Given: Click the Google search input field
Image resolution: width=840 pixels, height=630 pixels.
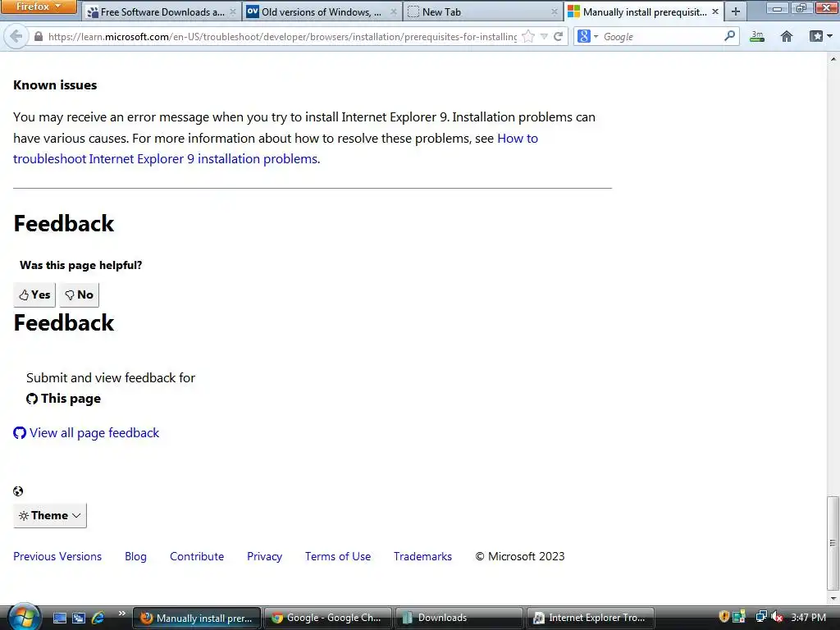Looking at the screenshot, I should pos(662,36).
